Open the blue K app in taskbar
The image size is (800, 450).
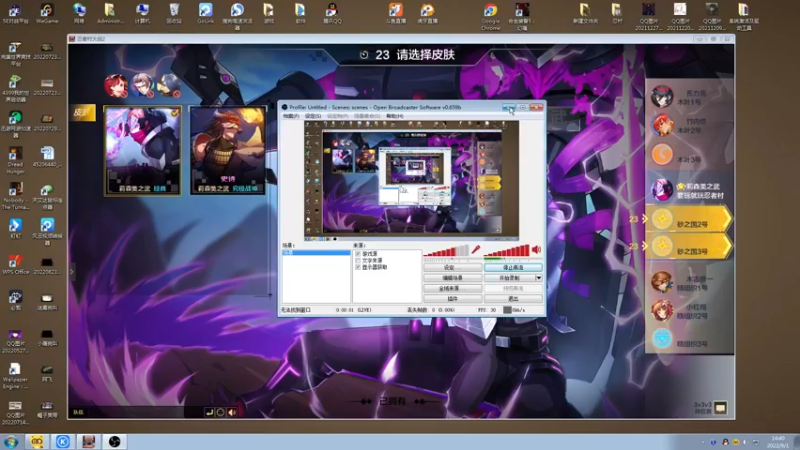pyautogui.click(x=63, y=441)
